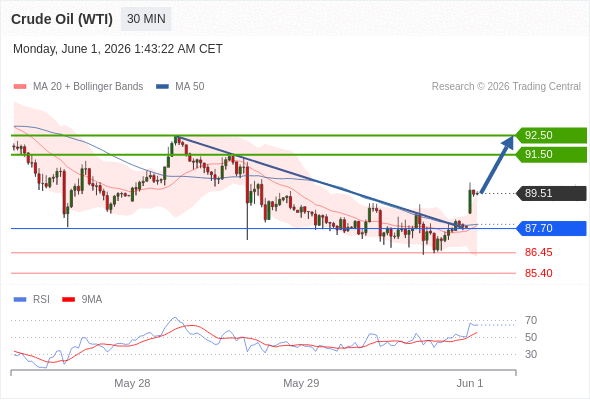This screenshot has height=400, width=590.
Task: Click the Research Trading Central copyright text
Action: pyautogui.click(x=506, y=87)
